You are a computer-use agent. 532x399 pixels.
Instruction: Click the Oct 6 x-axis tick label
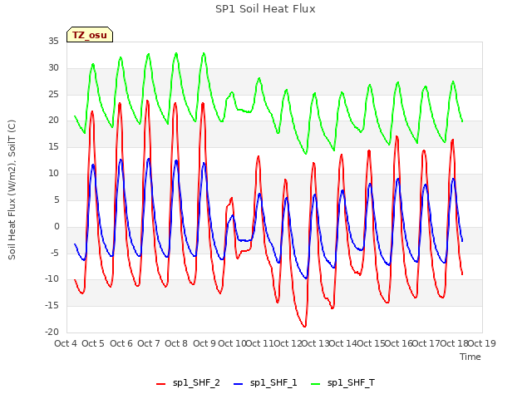click(x=121, y=343)
